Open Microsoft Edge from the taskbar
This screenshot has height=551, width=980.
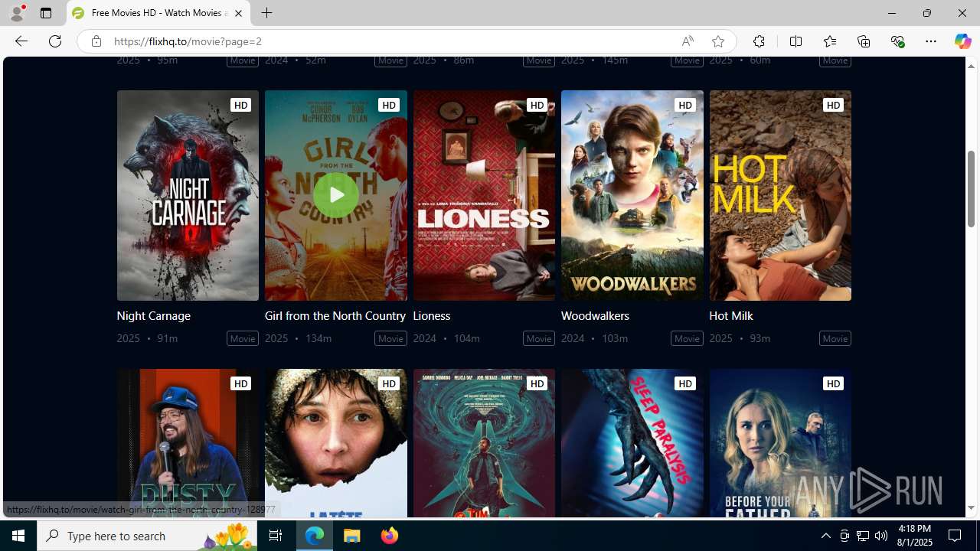tap(315, 536)
